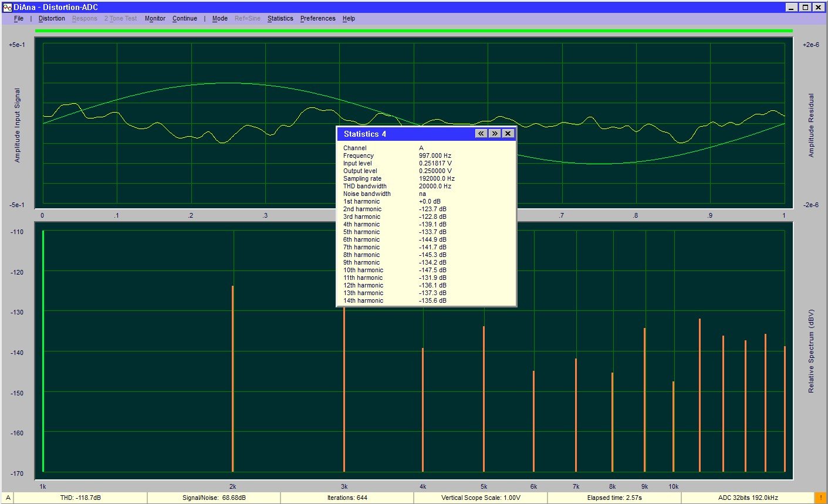Viewport: 828px width, 504px height.
Task: Go to previous statistics page
Action: (x=481, y=134)
